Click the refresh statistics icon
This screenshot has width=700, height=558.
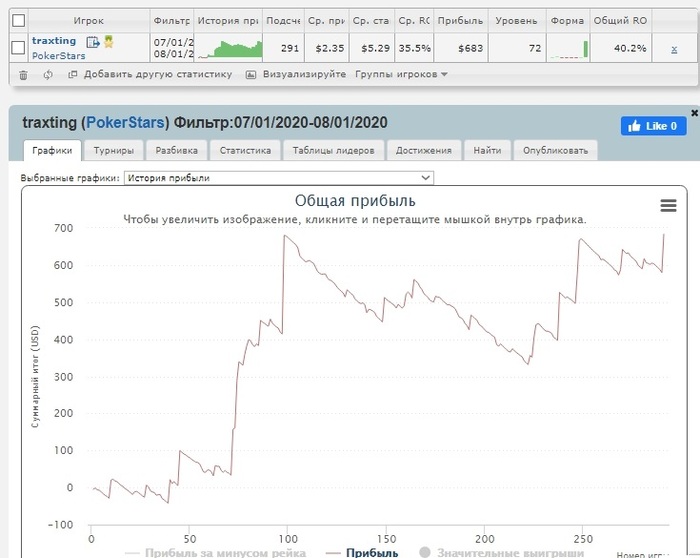tap(48, 75)
